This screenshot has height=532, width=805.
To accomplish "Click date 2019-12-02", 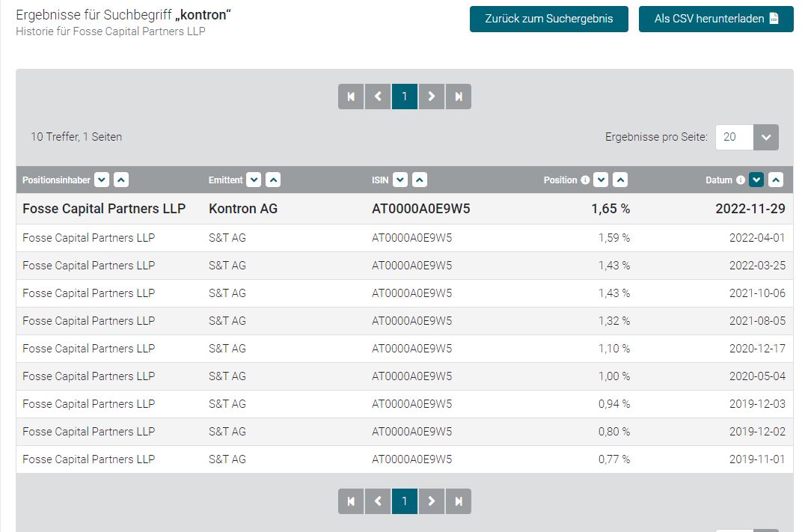I will point(757,432).
